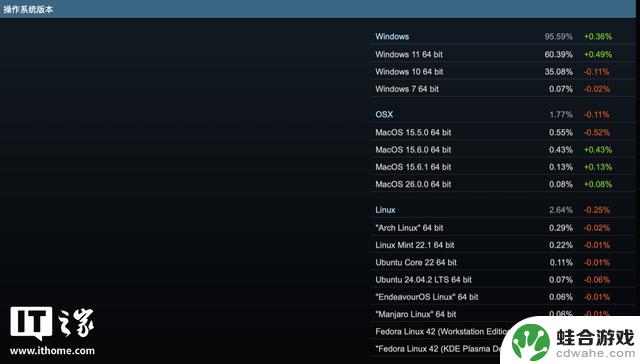Select the Linux Mint 22.1 64 bit row
640x364 pixels.
pos(503,245)
